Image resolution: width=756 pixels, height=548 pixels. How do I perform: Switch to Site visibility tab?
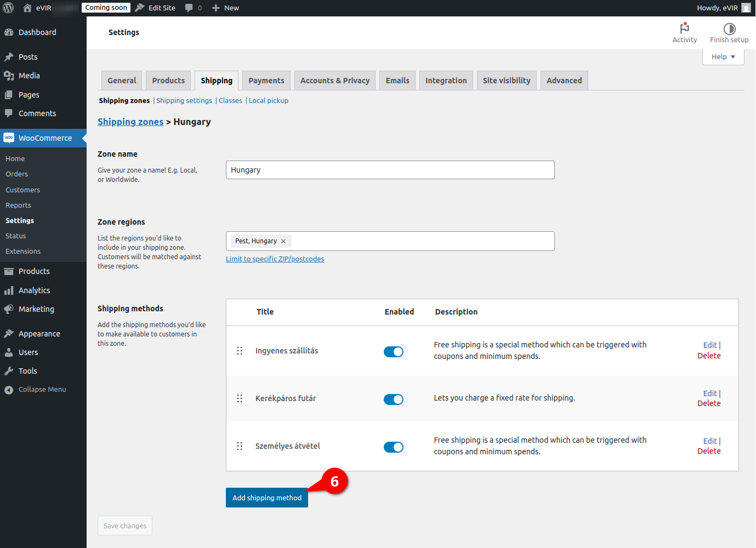tap(507, 81)
